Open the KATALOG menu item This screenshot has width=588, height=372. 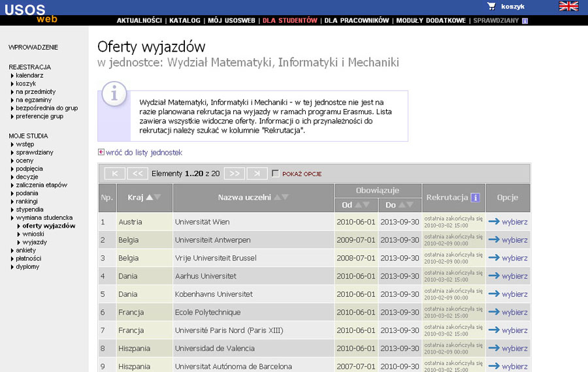point(185,21)
